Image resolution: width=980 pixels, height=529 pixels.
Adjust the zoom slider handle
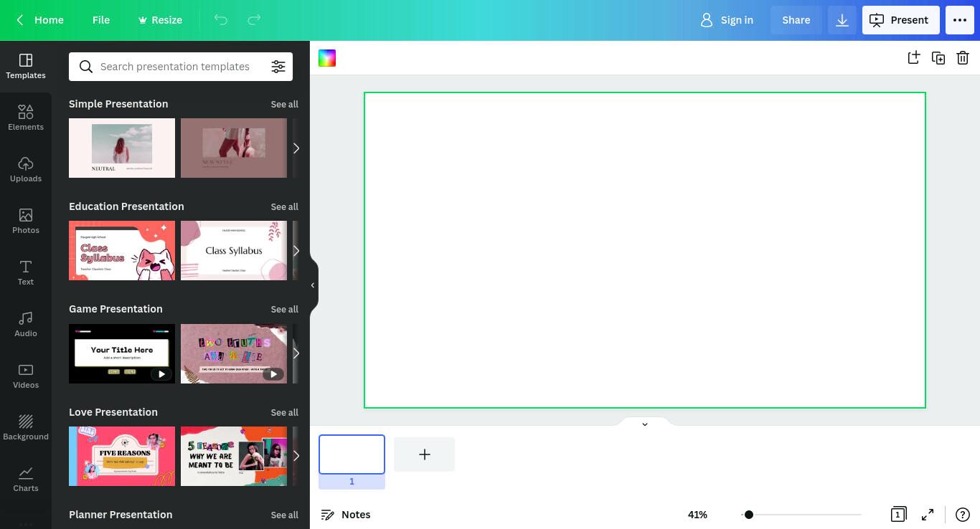pos(748,515)
